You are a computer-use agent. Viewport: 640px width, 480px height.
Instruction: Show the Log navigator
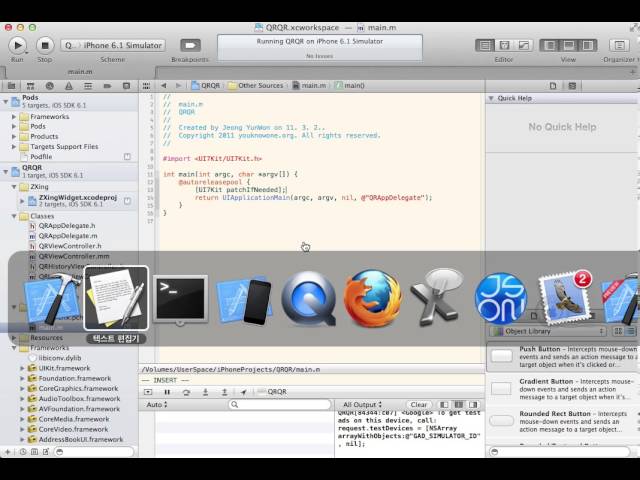point(127,86)
